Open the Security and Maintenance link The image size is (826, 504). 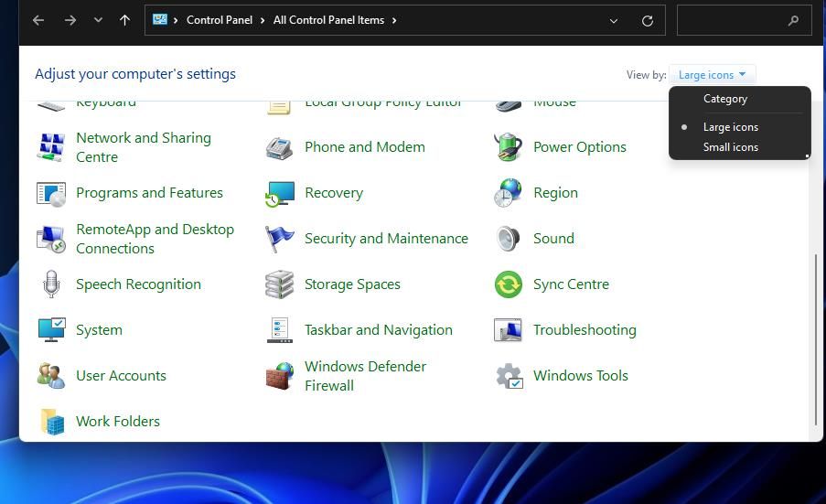[386, 239]
